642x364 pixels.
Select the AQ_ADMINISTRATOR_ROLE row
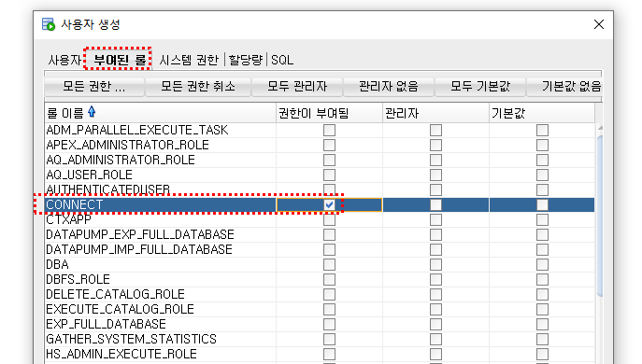(320, 160)
